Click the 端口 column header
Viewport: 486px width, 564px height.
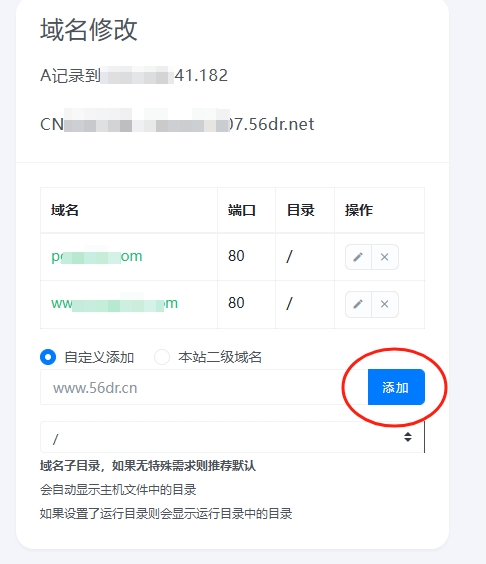point(242,210)
